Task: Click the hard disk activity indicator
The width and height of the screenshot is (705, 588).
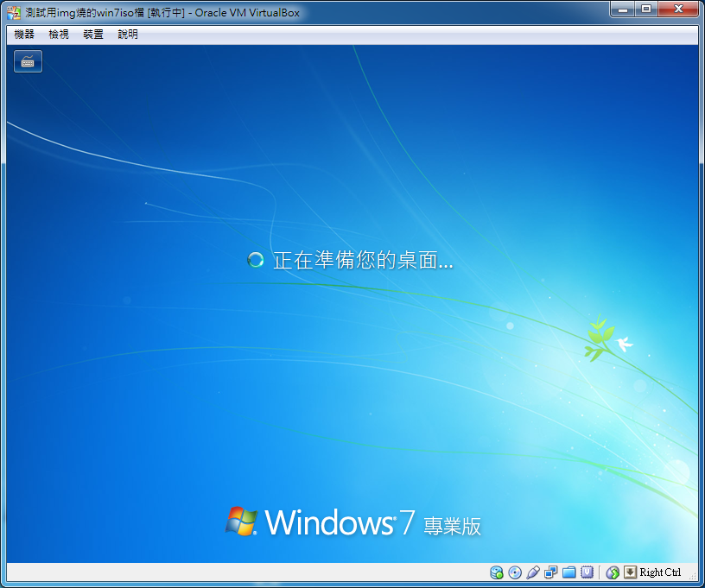Action: click(497, 572)
